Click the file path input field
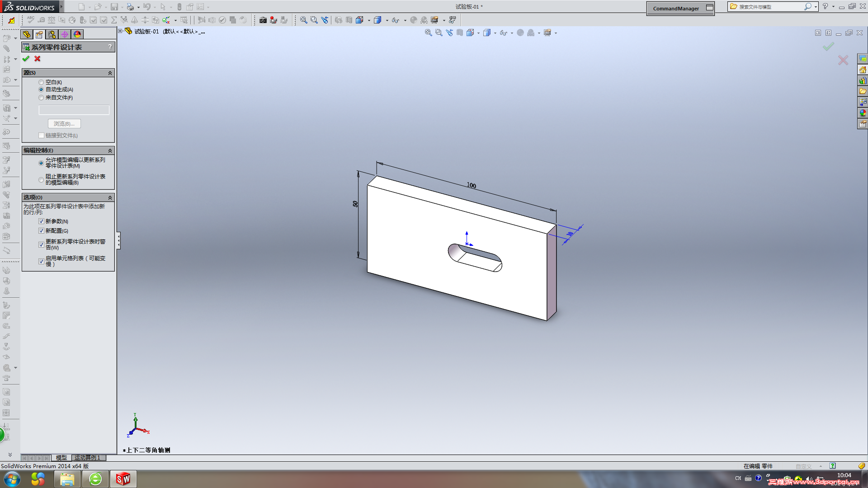 [x=74, y=110]
